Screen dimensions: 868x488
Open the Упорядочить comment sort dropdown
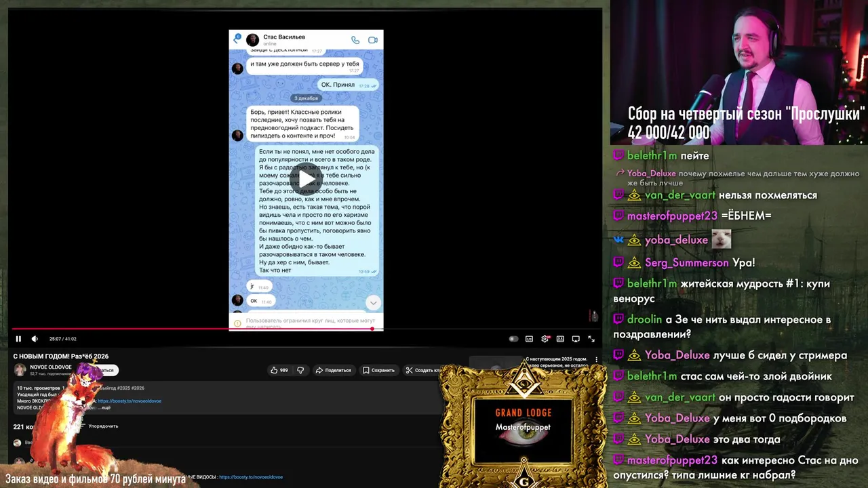[99, 426]
